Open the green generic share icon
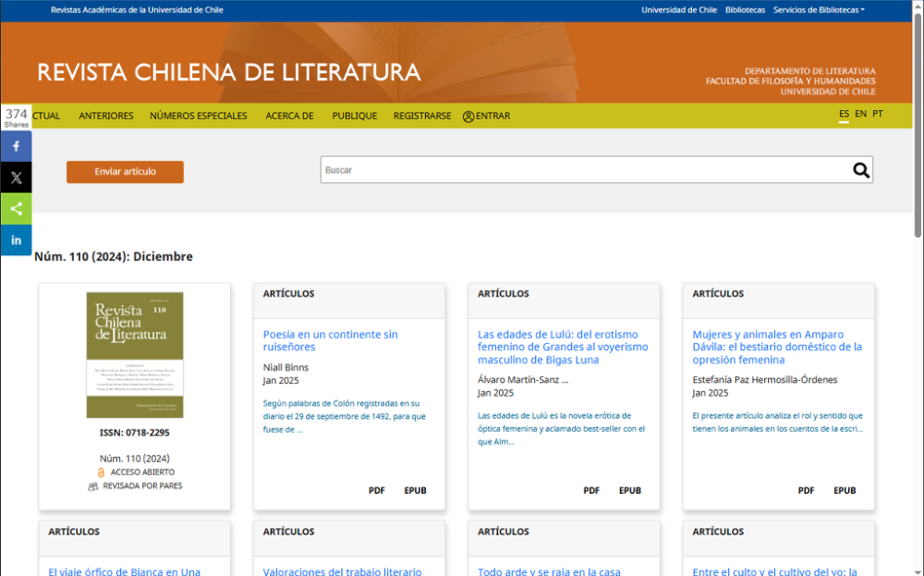Screen dimensions: 924x576 pyautogui.click(x=16, y=208)
